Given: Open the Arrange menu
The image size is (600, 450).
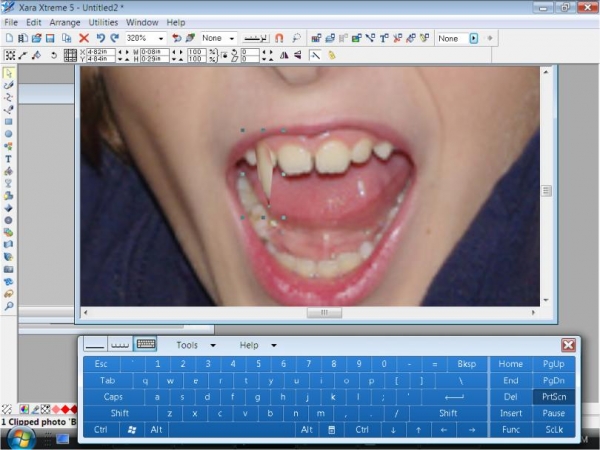Looking at the screenshot, I should (65, 22).
